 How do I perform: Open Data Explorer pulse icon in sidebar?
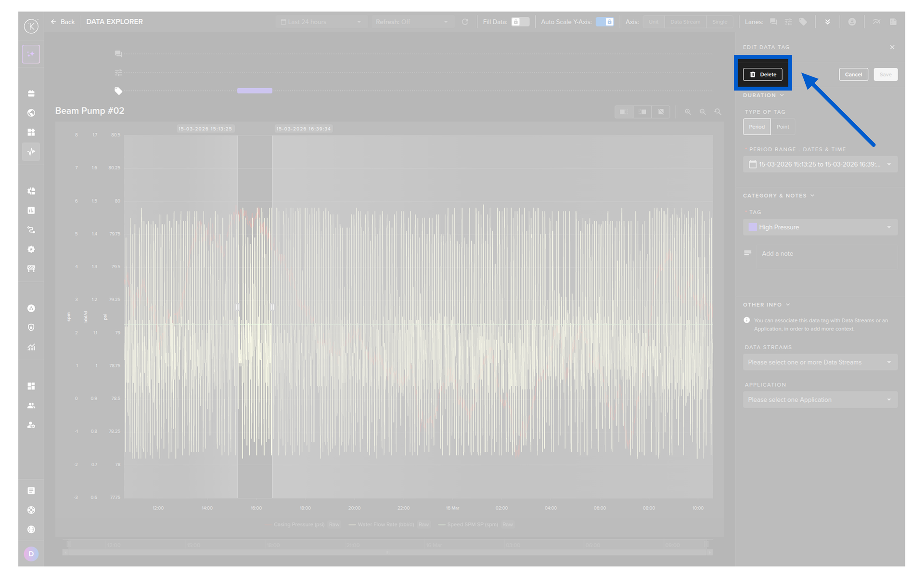(x=31, y=152)
